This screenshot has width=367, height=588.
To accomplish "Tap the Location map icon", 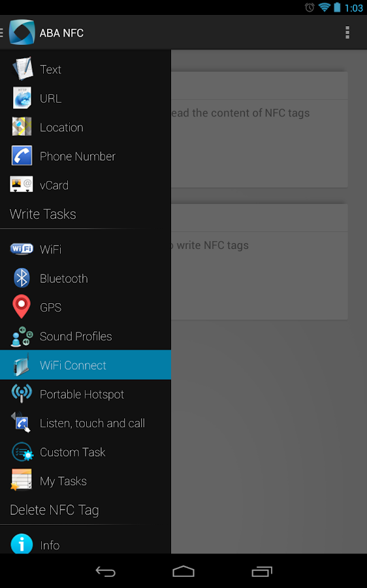I will click(22, 126).
